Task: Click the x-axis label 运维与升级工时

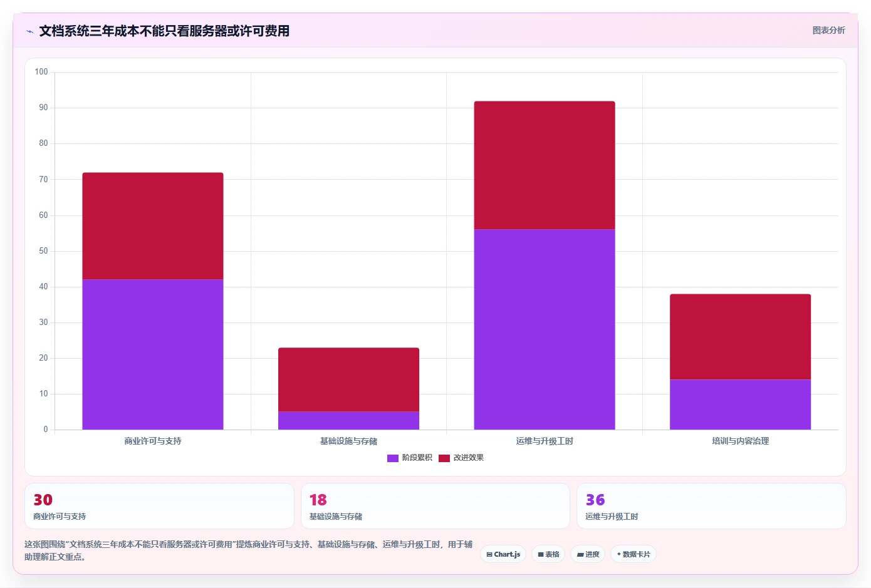Action: [545, 441]
